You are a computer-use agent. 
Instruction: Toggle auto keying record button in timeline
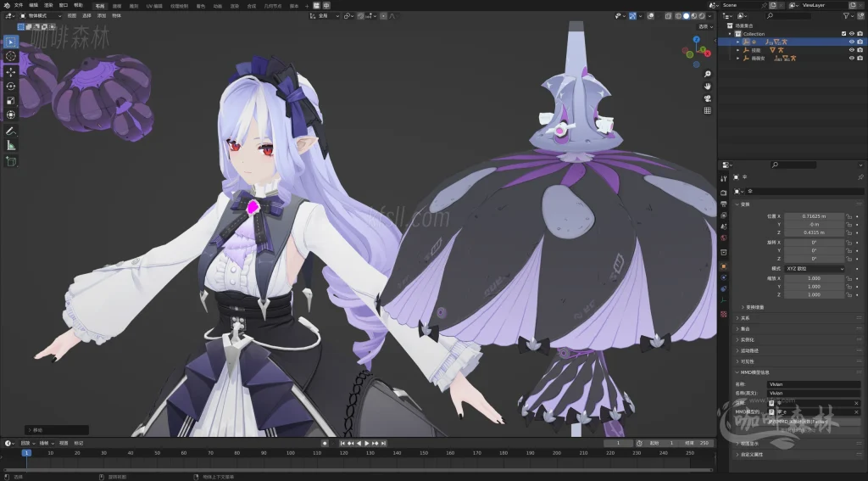(325, 444)
